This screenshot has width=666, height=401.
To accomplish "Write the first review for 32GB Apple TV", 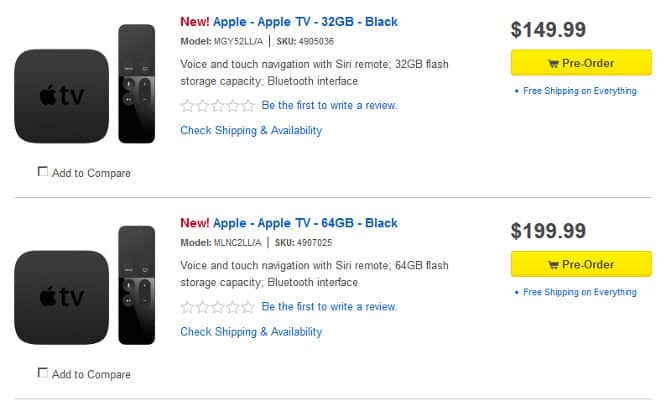I will pyautogui.click(x=329, y=105).
